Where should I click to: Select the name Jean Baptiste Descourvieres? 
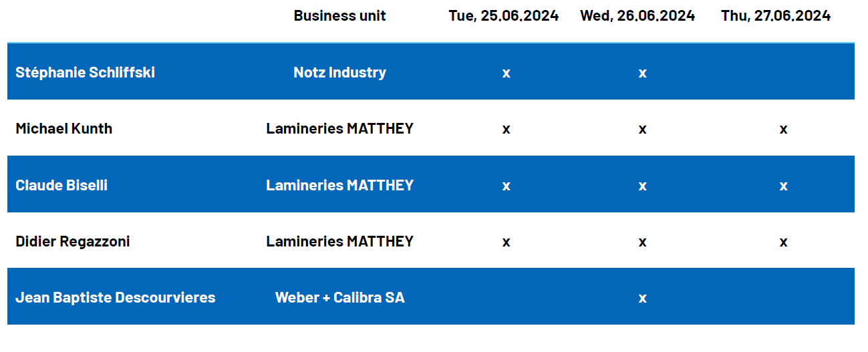pyautogui.click(x=115, y=297)
